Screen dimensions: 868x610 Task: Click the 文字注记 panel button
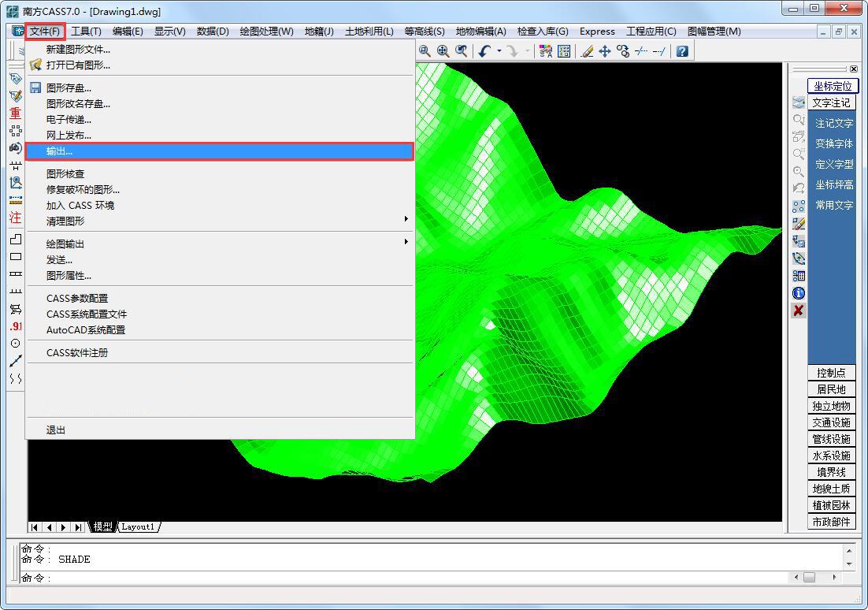click(x=831, y=102)
